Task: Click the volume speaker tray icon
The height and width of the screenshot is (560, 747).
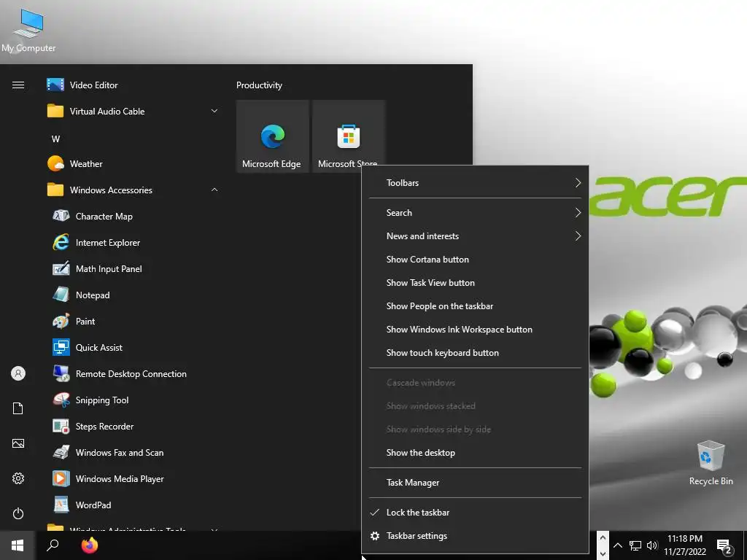Action: (651, 545)
